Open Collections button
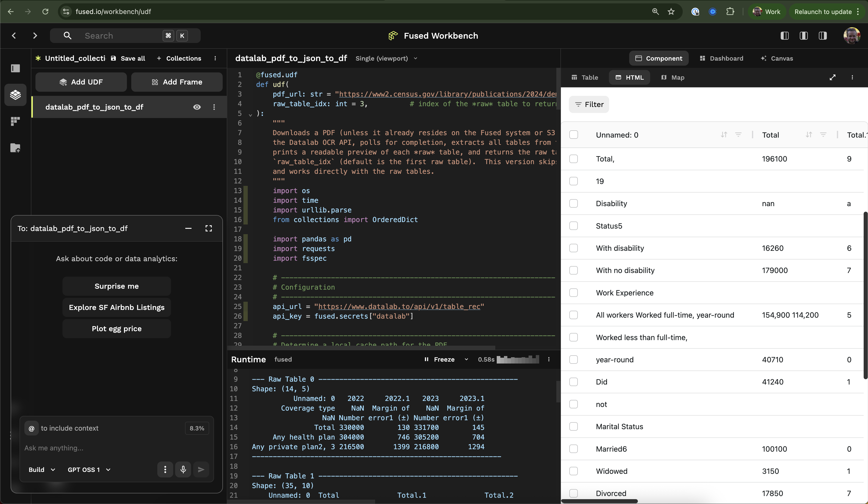Screen dimensions: 868x504 click(179, 58)
